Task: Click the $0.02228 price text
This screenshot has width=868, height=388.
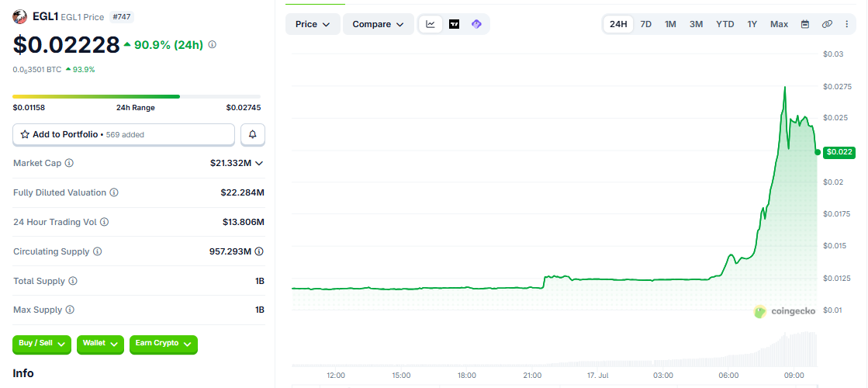Action: pos(67,45)
